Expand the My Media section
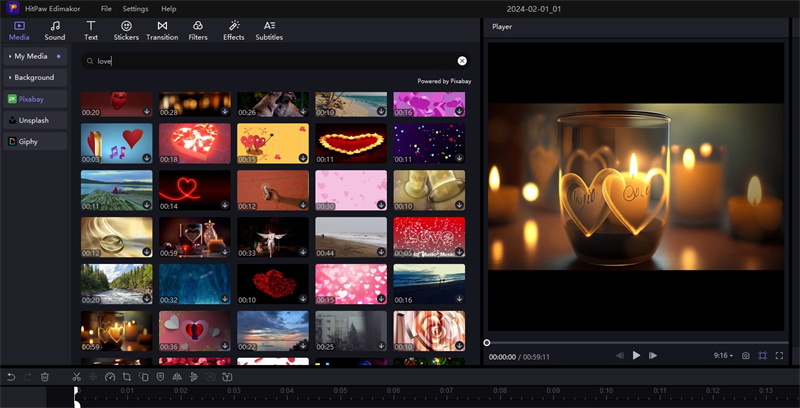Viewport: 800px width, 408px height. [x=35, y=56]
